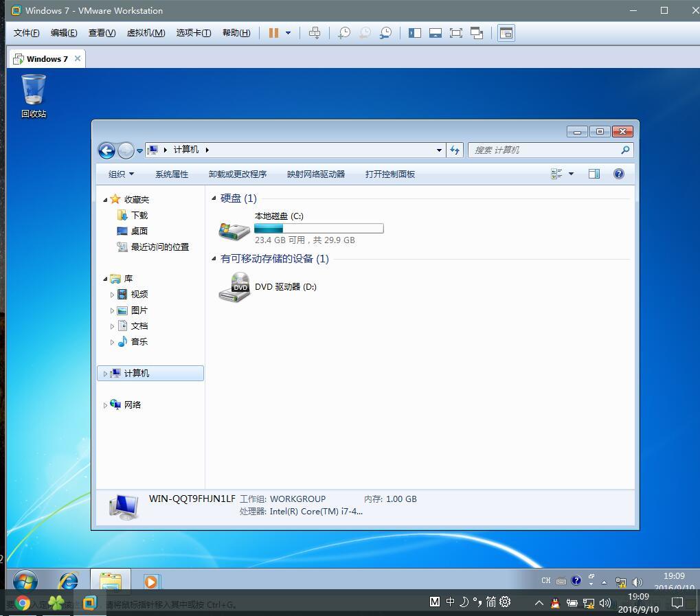Image resolution: width=700 pixels, height=616 pixels.
Task: Click the take snapshot icon in VMware toolbar
Action: point(344,33)
